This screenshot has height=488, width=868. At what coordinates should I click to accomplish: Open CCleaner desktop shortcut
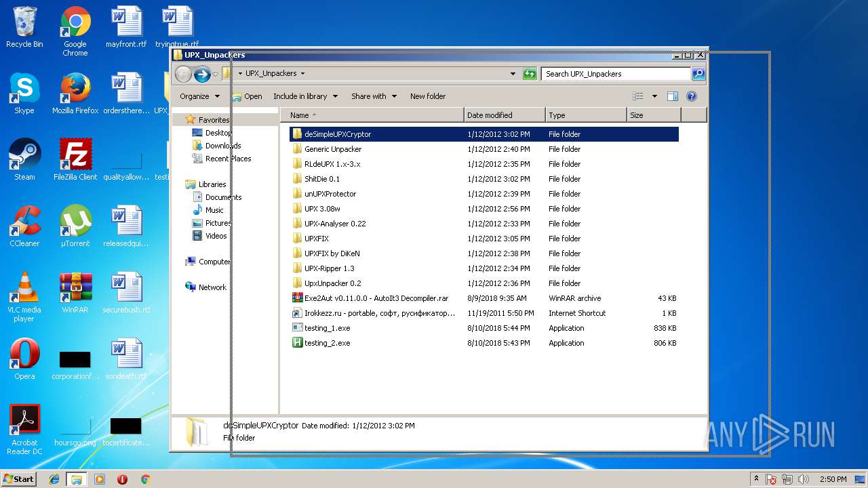coord(24,226)
